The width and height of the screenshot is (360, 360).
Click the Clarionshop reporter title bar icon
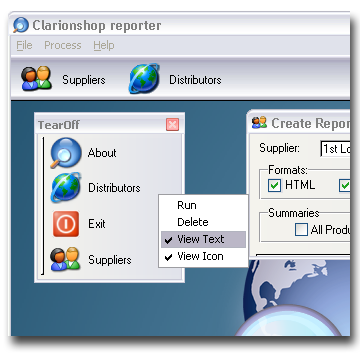click(x=21, y=25)
